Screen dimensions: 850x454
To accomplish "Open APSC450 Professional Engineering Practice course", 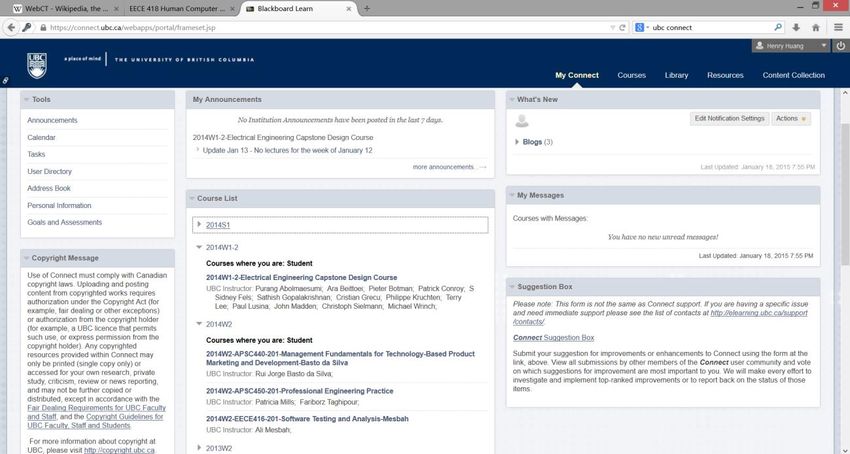I will coord(300,391).
